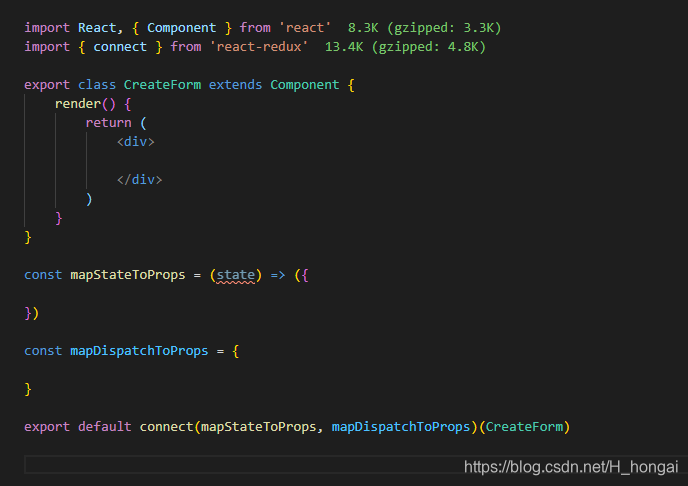
Task: Click CreateForm at the end of the last line
Action: coord(524,426)
